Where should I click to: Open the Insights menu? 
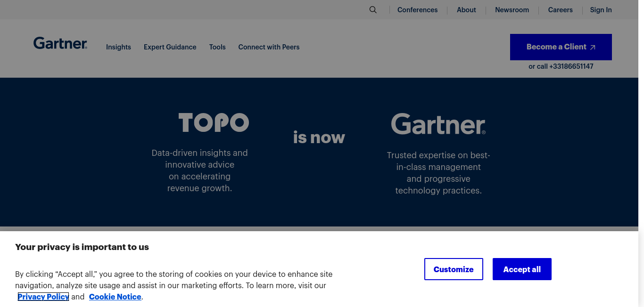[x=118, y=47]
